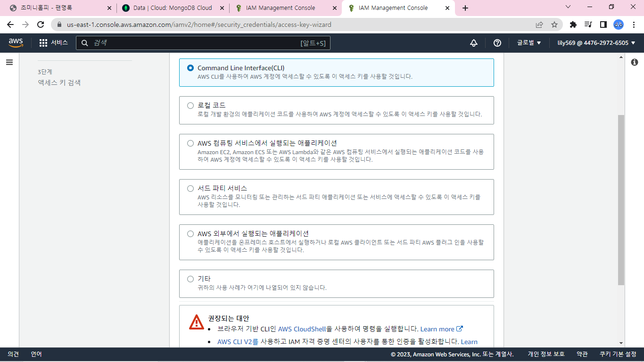
Task: Open the AWS logo home link
Action: click(x=16, y=43)
